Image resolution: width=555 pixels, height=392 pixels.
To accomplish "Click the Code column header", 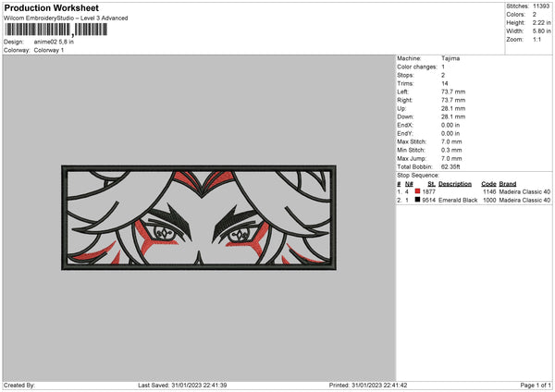I will [x=488, y=184].
